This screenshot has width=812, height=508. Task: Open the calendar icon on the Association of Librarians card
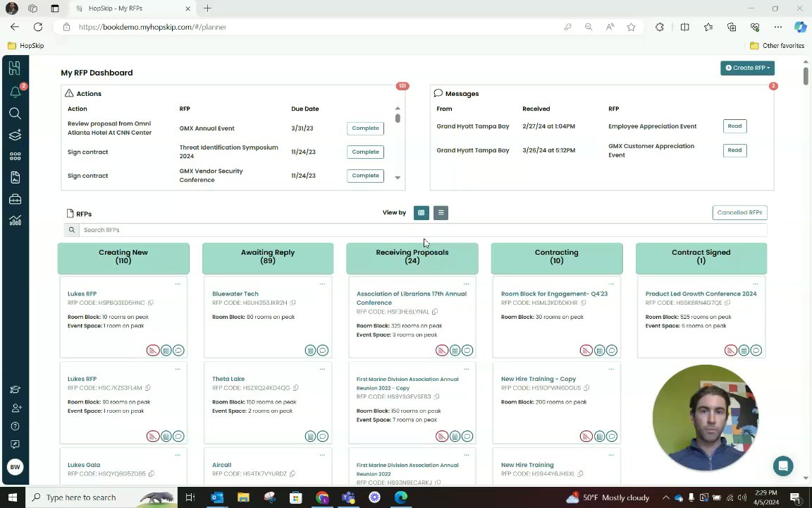[x=455, y=351]
